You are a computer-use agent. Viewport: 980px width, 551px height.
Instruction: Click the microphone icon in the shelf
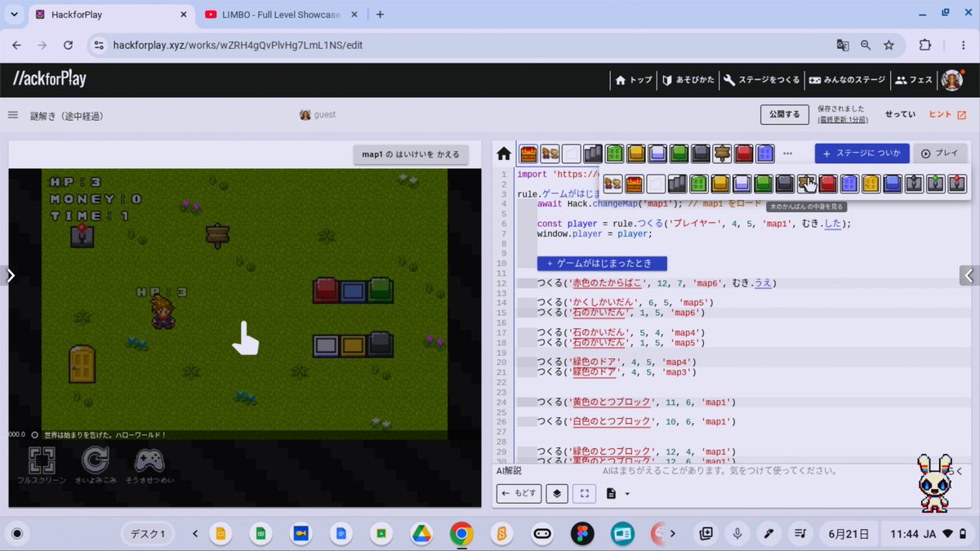(737, 534)
